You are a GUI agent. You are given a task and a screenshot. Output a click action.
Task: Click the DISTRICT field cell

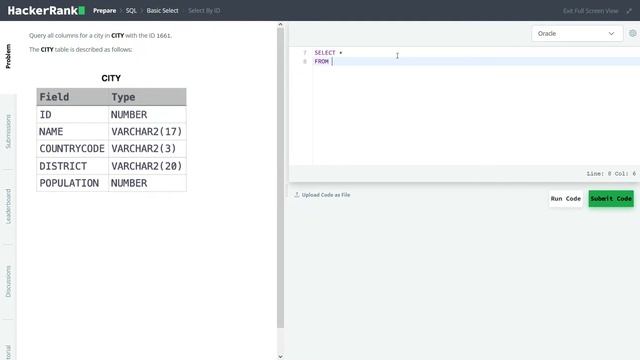73,166
